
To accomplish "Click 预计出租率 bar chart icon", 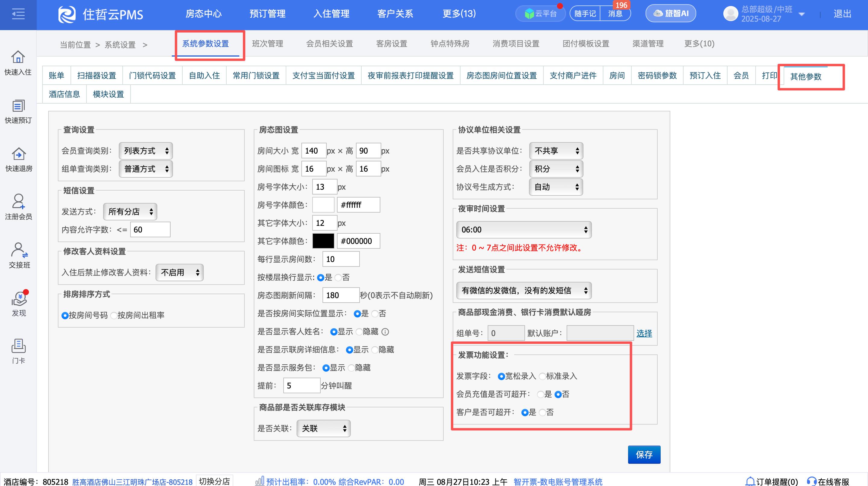I will point(259,481).
